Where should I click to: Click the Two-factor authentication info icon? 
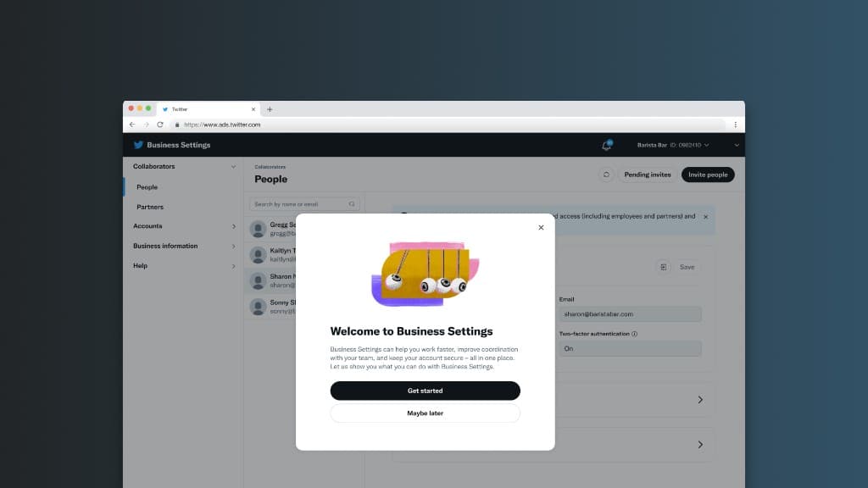click(x=634, y=334)
